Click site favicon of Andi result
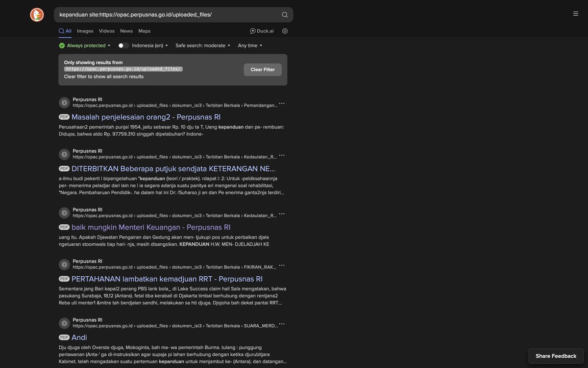The width and height of the screenshot is (588, 368). click(64, 323)
